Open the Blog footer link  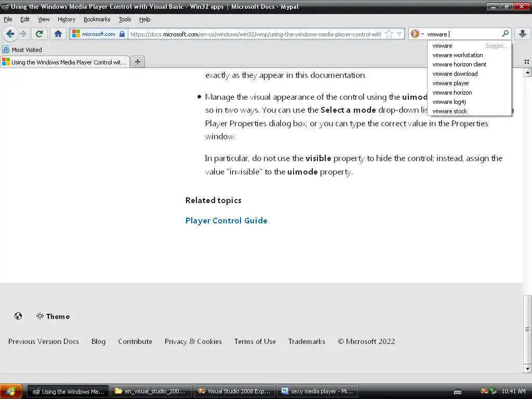[x=98, y=341]
